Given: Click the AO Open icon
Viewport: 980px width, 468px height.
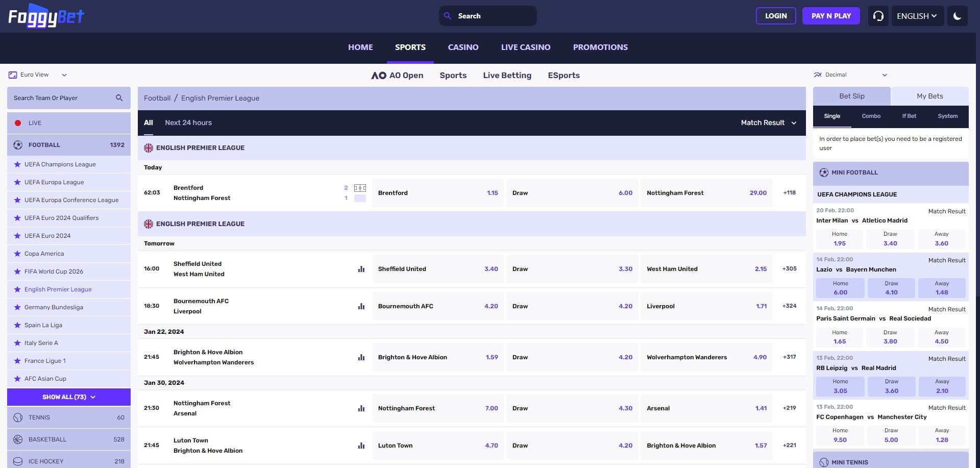Looking at the screenshot, I should [x=379, y=75].
